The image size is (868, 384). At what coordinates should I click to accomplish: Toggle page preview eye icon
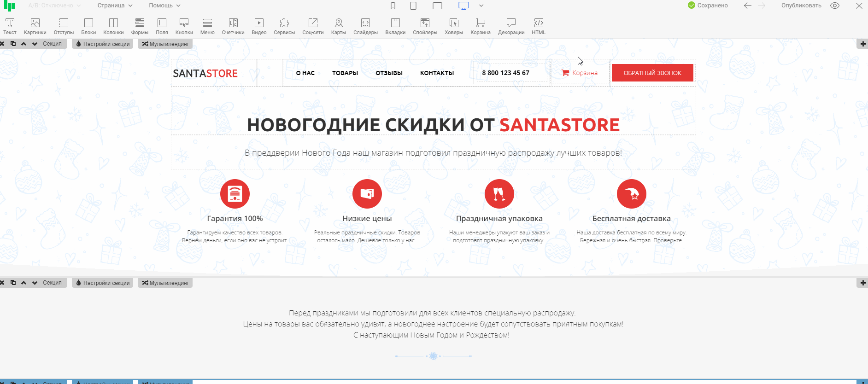point(835,6)
